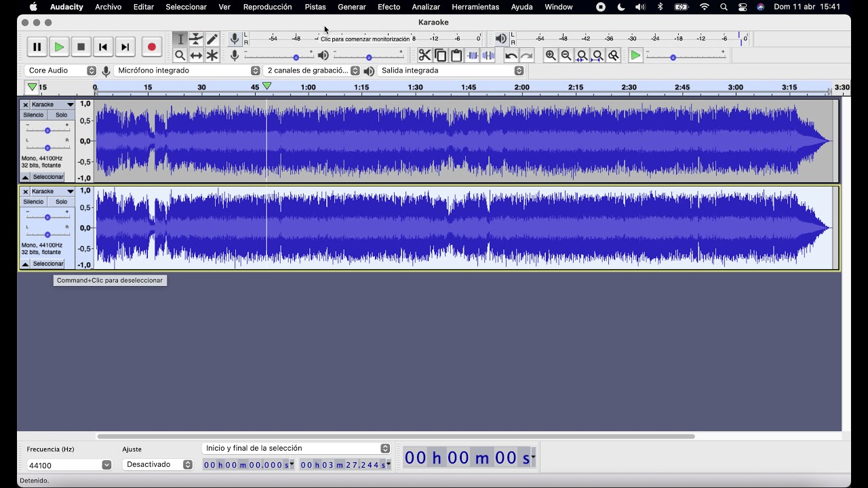Open the Archivo menu
The image size is (868, 488).
[x=108, y=7]
